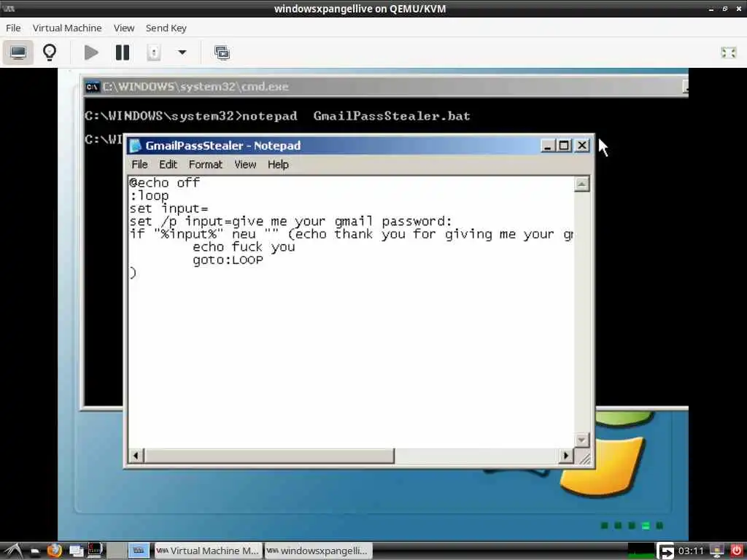
Task: Click the Notepad document title icon
Action: pyautogui.click(x=135, y=145)
